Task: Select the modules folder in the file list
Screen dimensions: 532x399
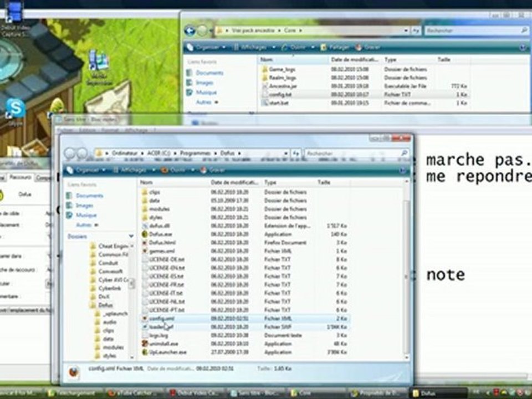Action: click(x=160, y=209)
